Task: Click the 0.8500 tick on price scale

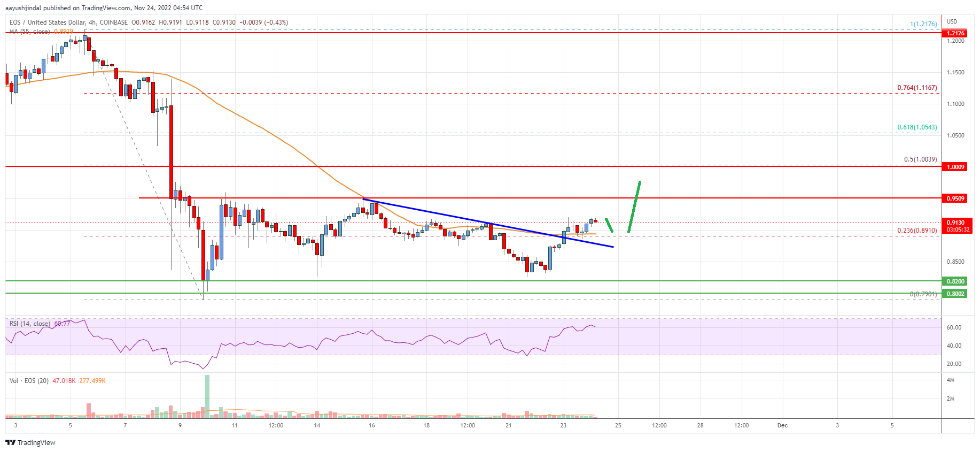Action: pyautogui.click(x=955, y=262)
